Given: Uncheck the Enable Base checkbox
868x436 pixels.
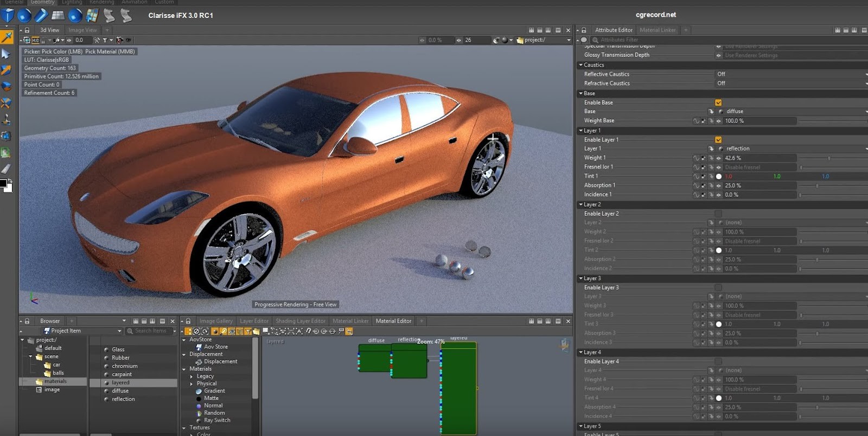Looking at the screenshot, I should [x=718, y=102].
